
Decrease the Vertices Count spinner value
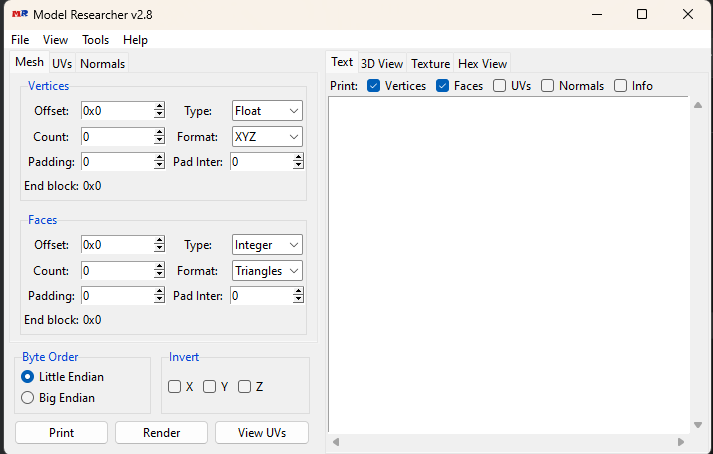pos(159,141)
